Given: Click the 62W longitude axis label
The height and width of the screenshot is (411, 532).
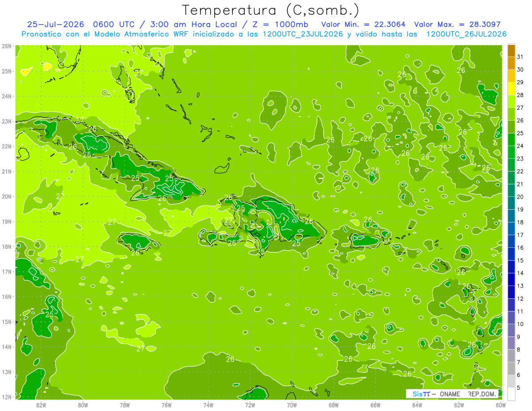Looking at the screenshot, I should [x=459, y=405].
